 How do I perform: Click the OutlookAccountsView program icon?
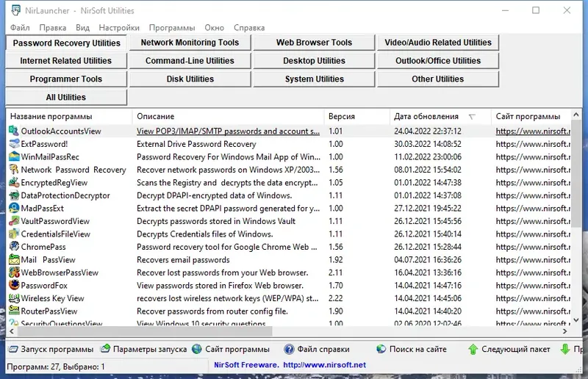pos(14,131)
